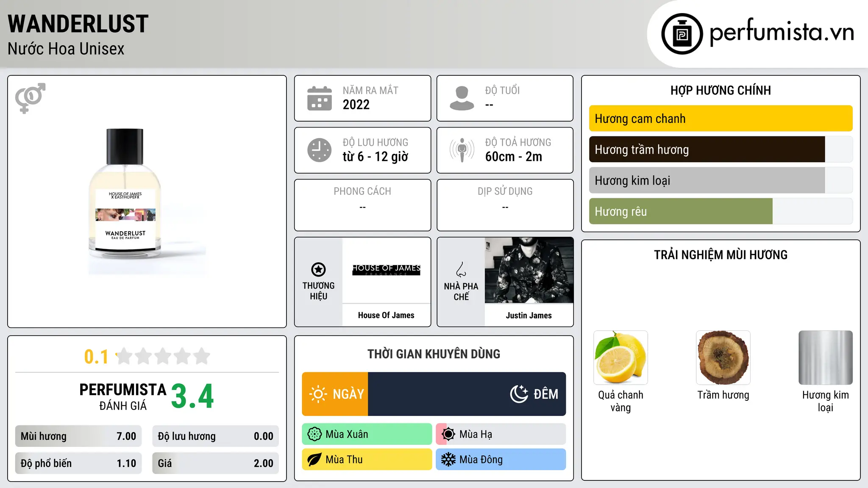Click the five-star rating row
This screenshot has height=488, width=868.
click(163, 356)
